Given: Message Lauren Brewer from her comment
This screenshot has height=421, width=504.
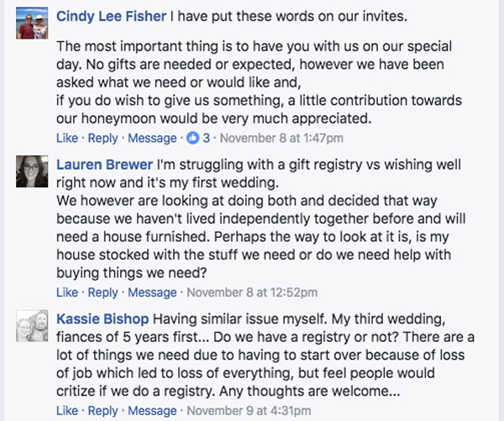Looking at the screenshot, I should [153, 293].
